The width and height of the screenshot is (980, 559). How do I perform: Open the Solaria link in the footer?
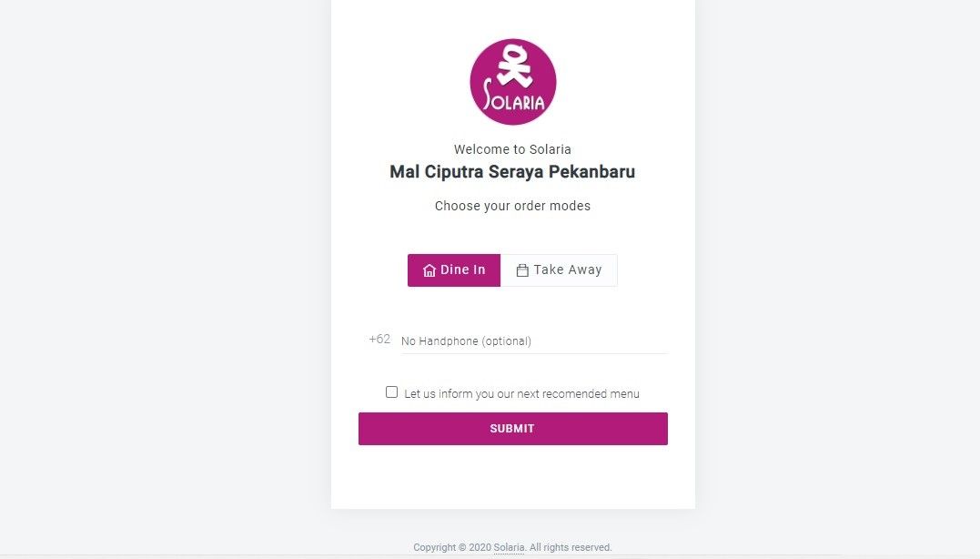click(x=508, y=547)
